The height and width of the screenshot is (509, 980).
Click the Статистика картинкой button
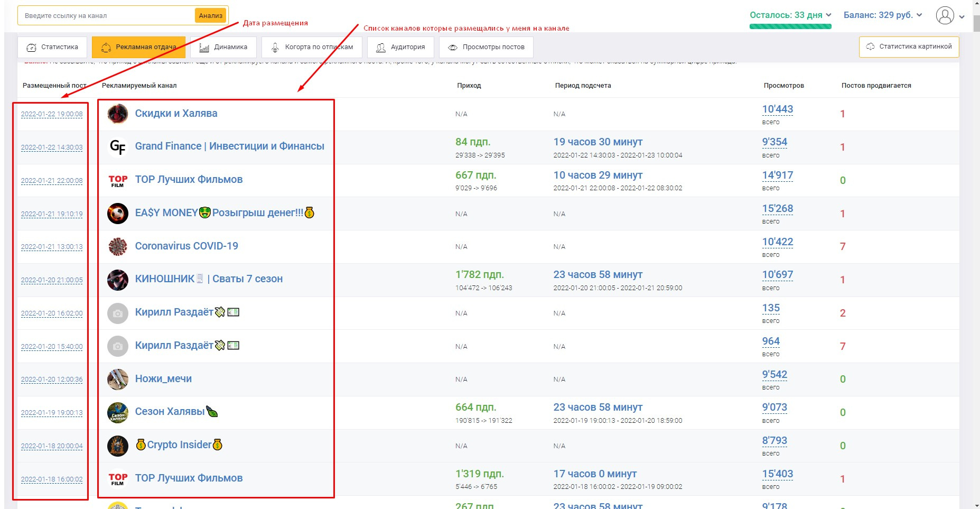click(909, 47)
